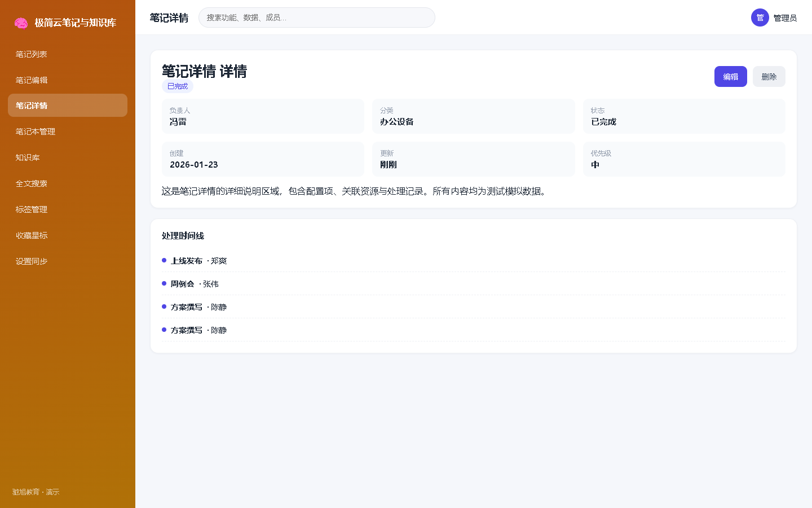The image size is (812, 508).
Task: Click the 已完成 status badge under the title
Action: [178, 86]
